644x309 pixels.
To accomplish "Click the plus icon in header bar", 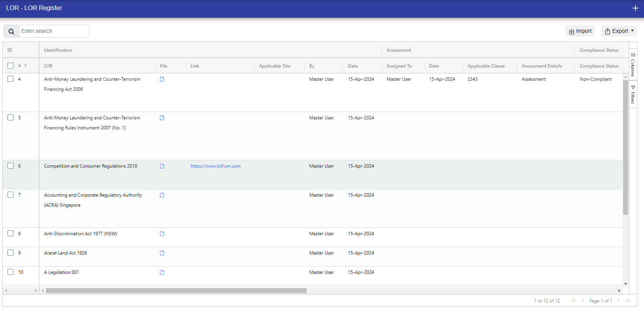I will tap(635, 8).
